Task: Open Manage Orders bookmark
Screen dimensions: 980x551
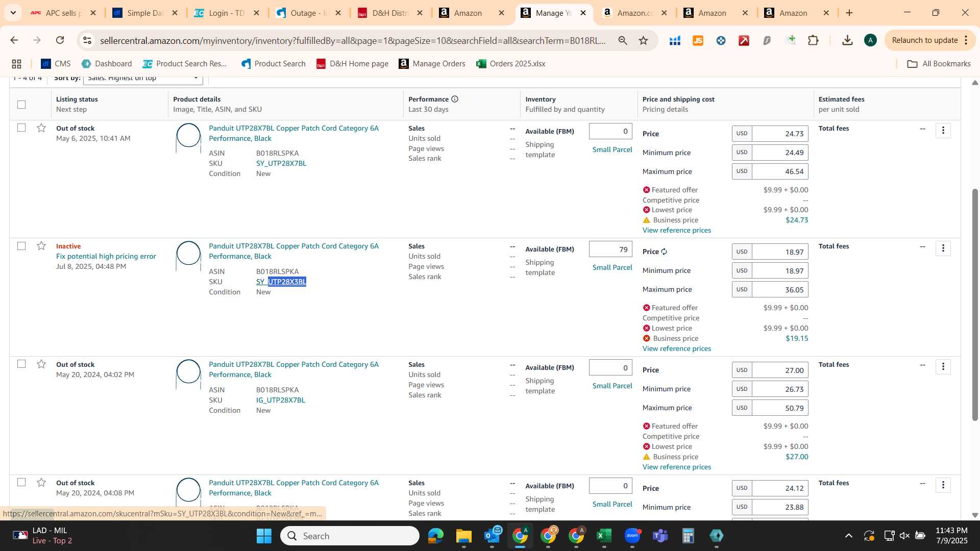Action: 432,64
